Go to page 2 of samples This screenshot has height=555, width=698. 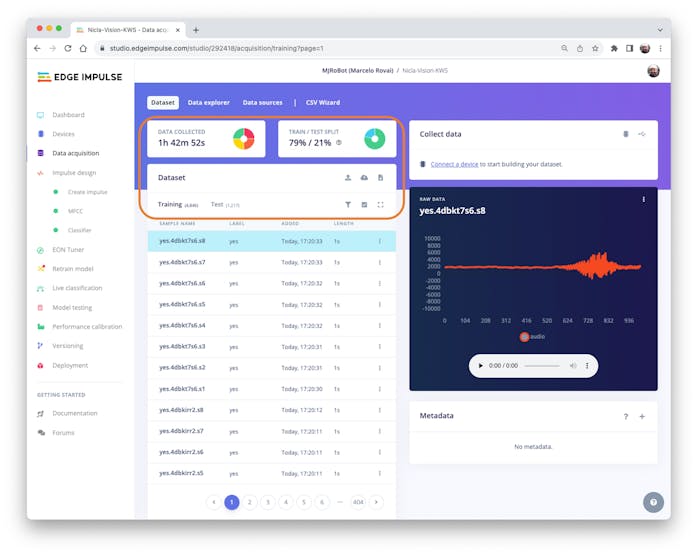point(250,502)
